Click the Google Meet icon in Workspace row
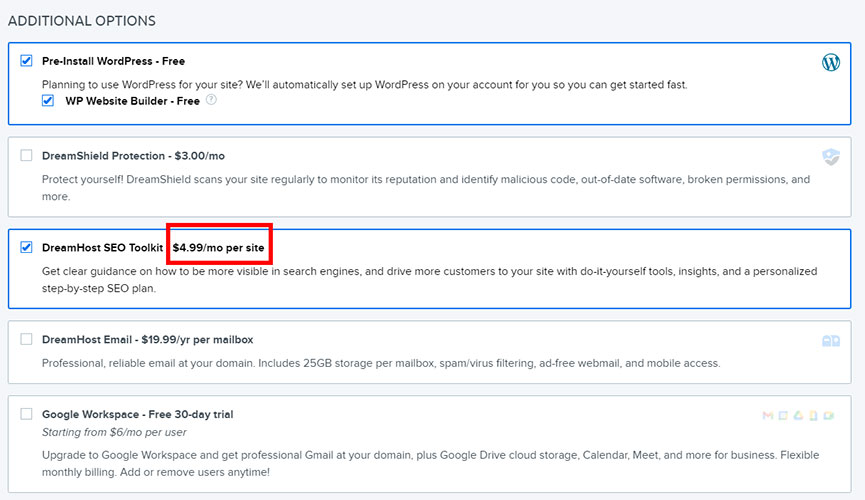This screenshot has height=500, width=865. click(x=829, y=416)
